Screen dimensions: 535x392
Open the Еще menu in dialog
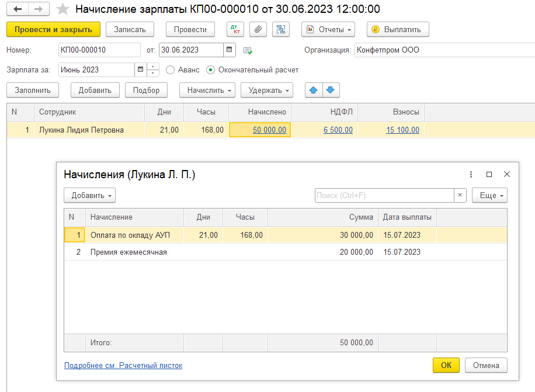tap(489, 196)
